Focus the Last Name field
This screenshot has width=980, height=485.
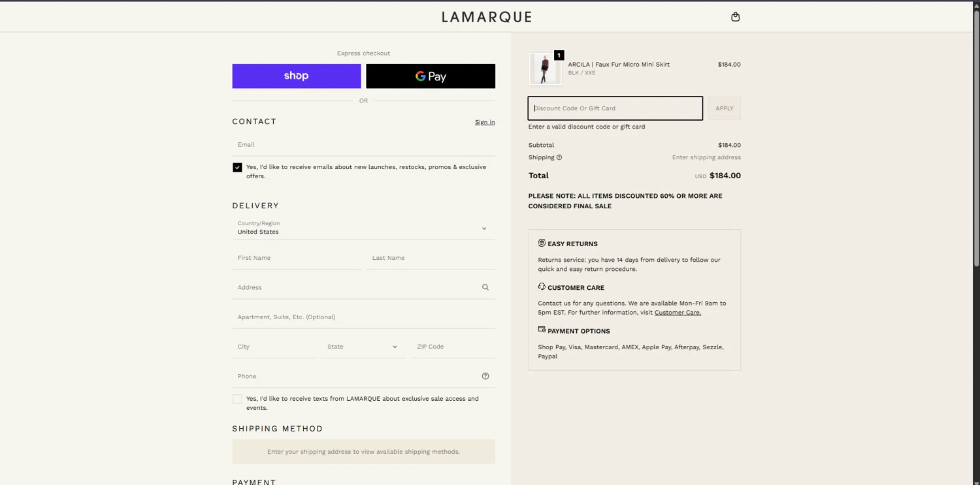coord(431,258)
